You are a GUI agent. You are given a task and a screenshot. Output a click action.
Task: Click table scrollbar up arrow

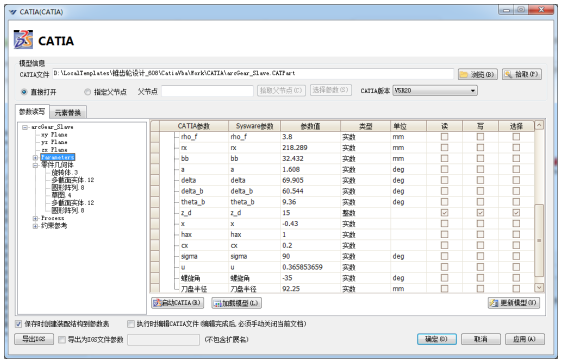539,126
